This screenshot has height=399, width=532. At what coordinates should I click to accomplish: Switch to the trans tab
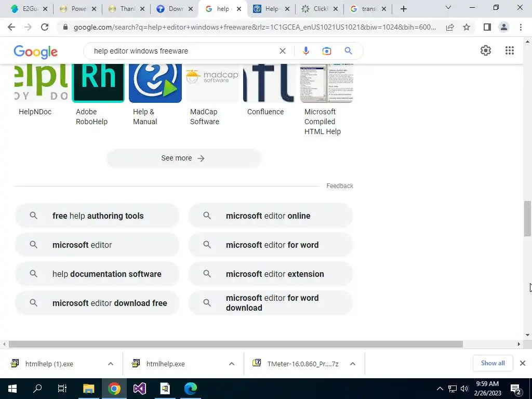coord(368,9)
